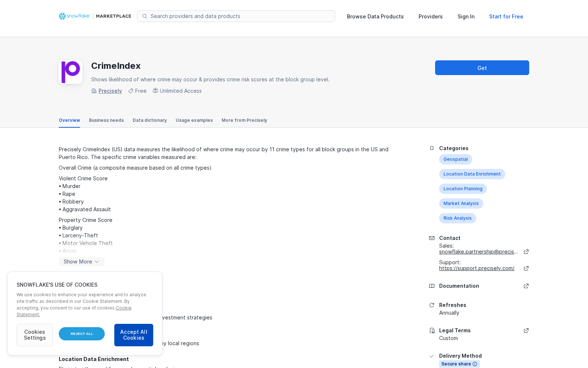The image size is (588, 368).
Task: Click the Categories bookmark icon
Action: pos(432,148)
